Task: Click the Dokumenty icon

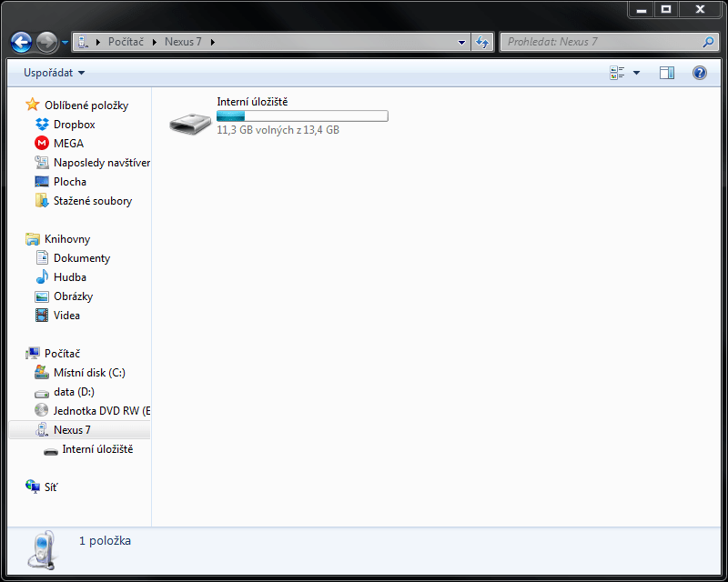Action: (x=42, y=257)
